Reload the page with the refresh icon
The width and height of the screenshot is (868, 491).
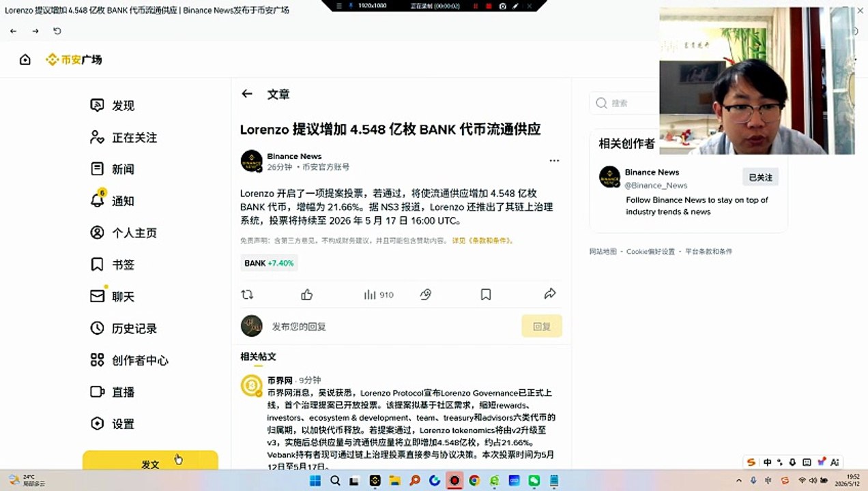click(57, 31)
